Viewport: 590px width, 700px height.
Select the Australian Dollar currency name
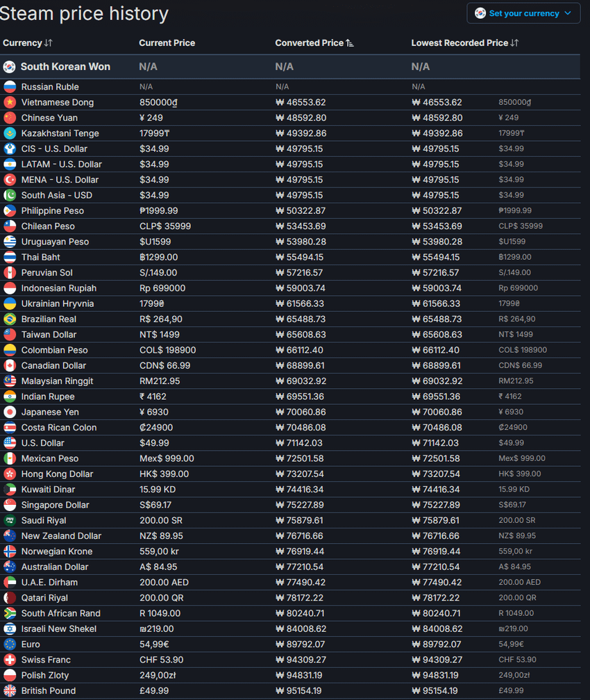coord(55,567)
